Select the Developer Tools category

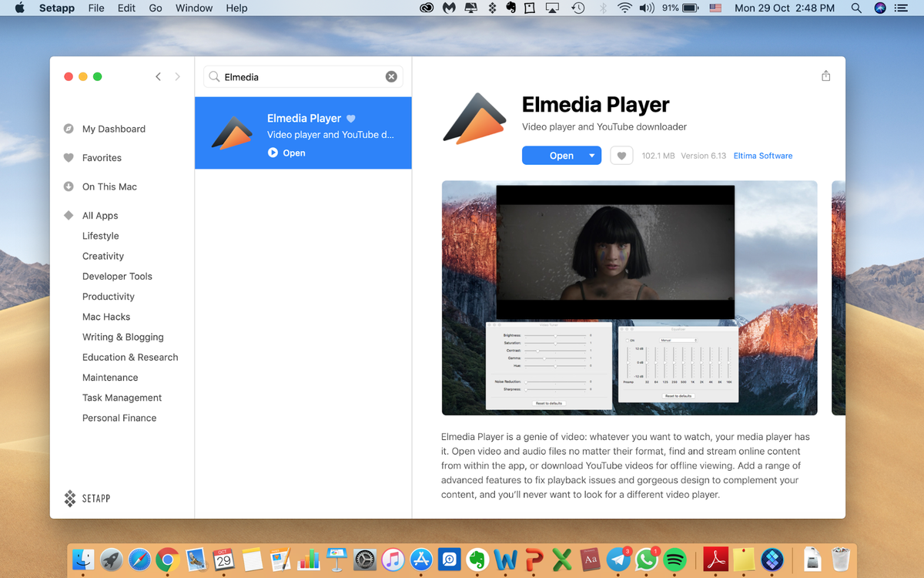click(117, 276)
